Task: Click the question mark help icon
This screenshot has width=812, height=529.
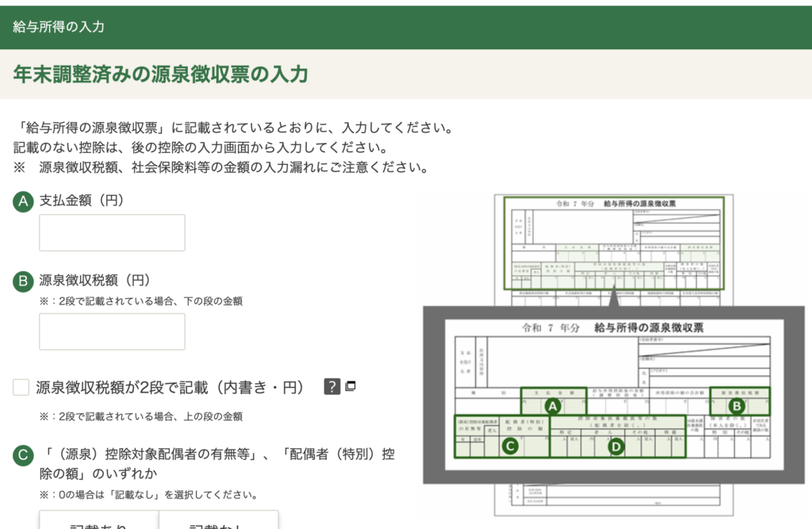Action: point(332,387)
